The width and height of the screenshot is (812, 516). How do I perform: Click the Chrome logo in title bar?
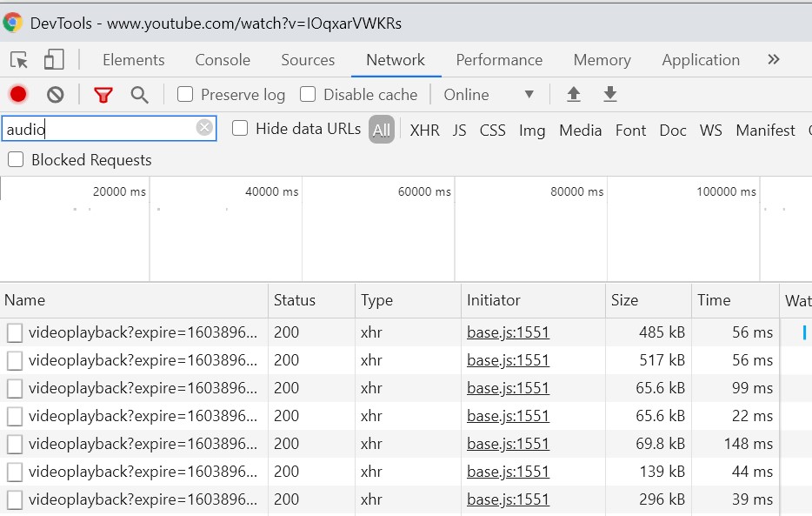coord(12,23)
